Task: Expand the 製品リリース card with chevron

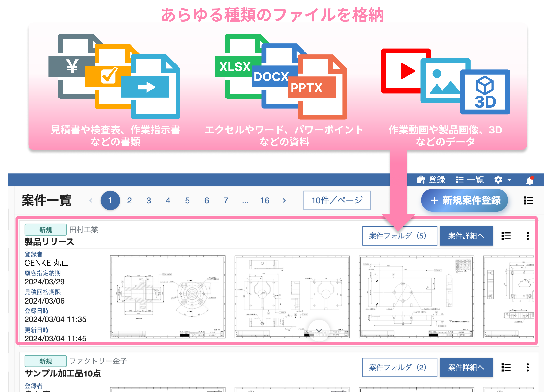Action: [319, 330]
